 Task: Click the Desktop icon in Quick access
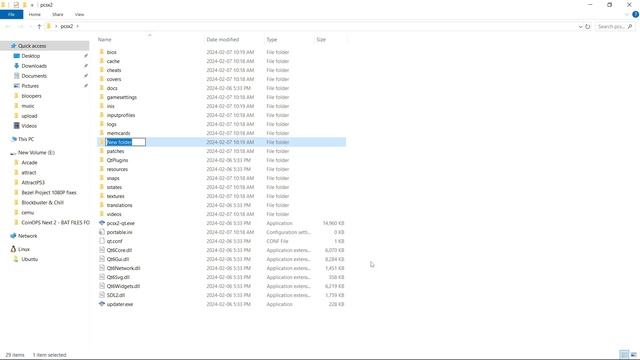click(16, 56)
